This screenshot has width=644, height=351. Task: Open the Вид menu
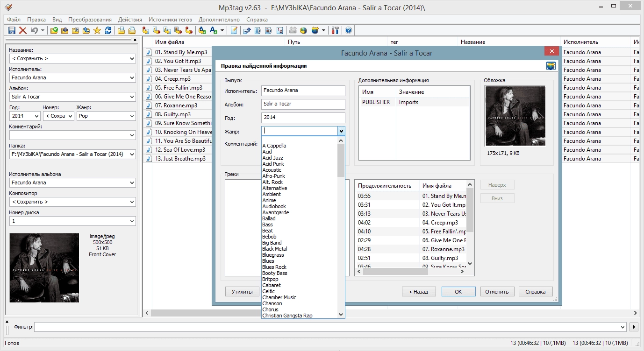click(x=57, y=20)
